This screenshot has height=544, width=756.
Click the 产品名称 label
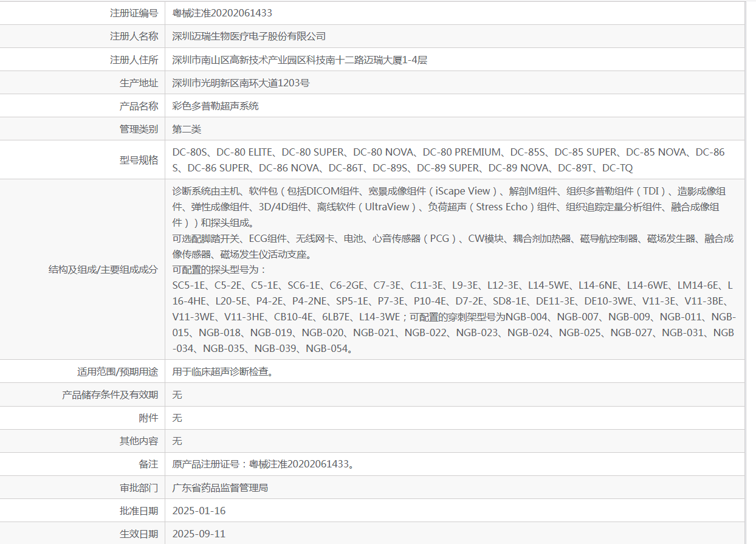pyautogui.click(x=139, y=106)
